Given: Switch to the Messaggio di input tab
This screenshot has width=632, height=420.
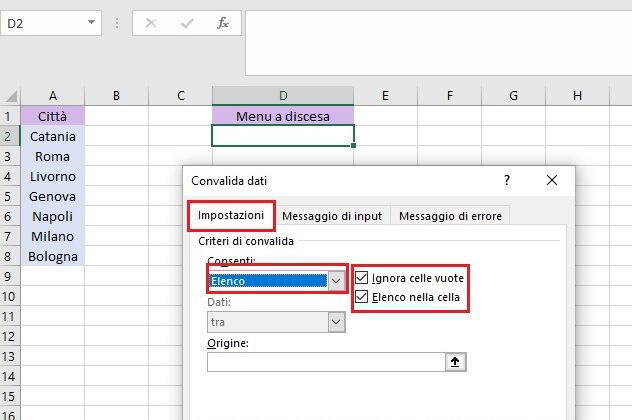Looking at the screenshot, I should [x=332, y=216].
